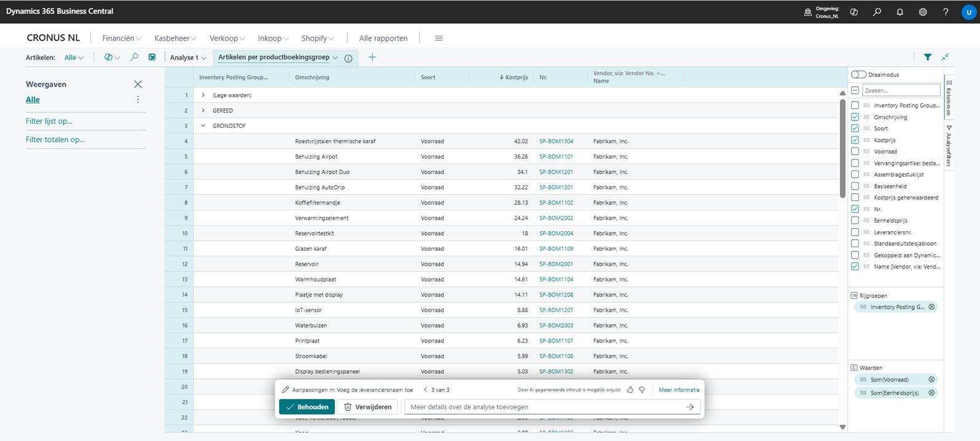Open the Alle rapporten menu

(383, 38)
